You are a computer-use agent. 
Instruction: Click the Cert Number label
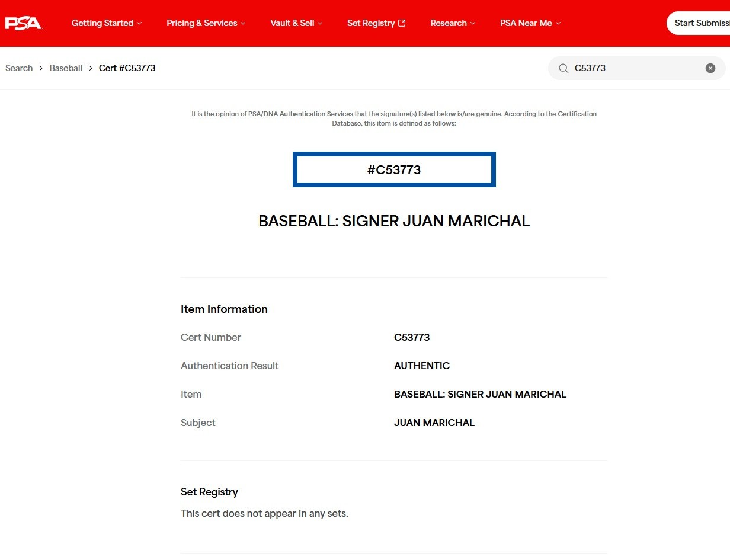[x=211, y=337]
